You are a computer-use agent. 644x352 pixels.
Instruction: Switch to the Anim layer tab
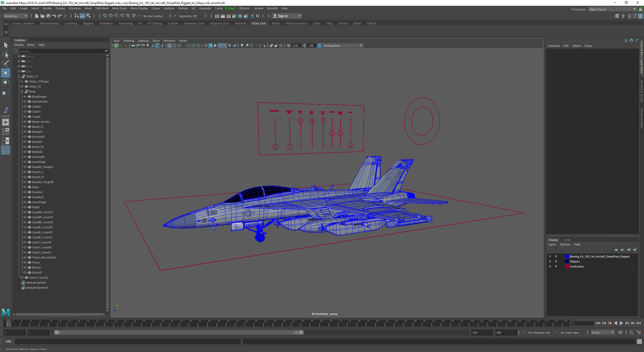coord(567,240)
